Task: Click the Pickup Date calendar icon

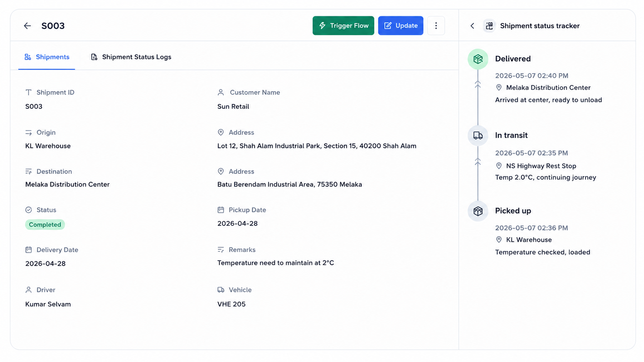Action: point(221,210)
